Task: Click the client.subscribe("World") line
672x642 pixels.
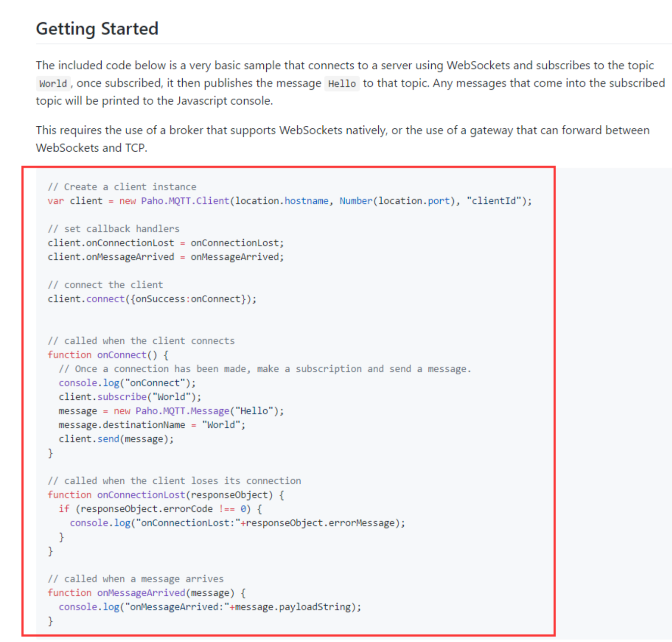Action: (130, 397)
